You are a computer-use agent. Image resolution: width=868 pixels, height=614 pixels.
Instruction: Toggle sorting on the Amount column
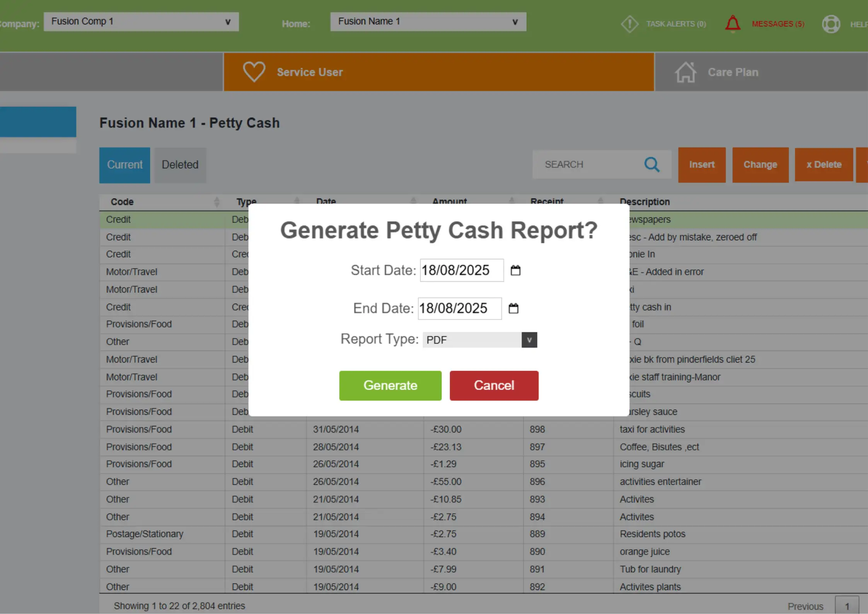click(x=512, y=201)
